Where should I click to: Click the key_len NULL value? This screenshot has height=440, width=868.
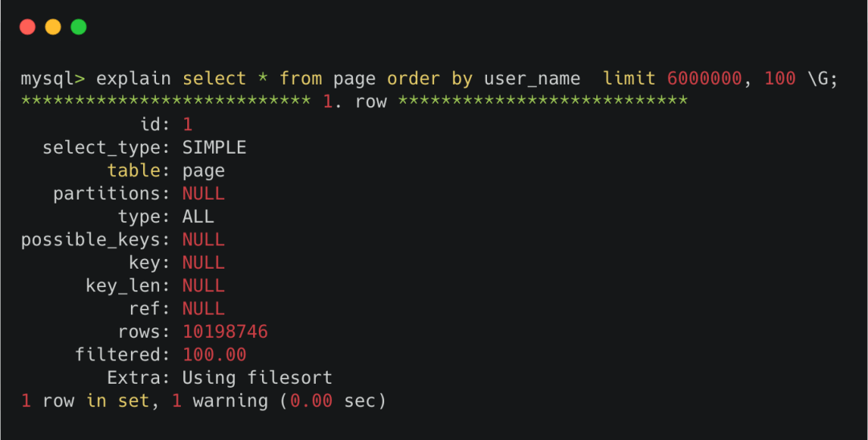[203, 286]
